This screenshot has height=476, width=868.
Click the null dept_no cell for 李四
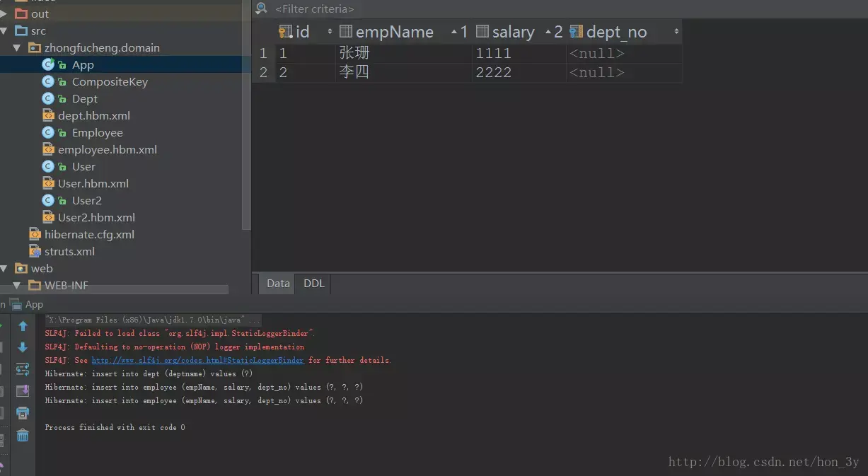[624, 72]
